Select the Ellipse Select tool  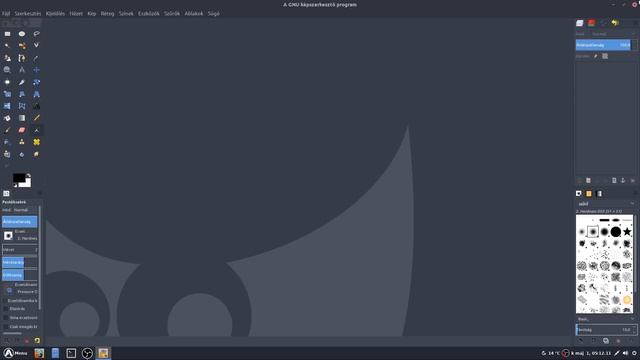(22, 34)
